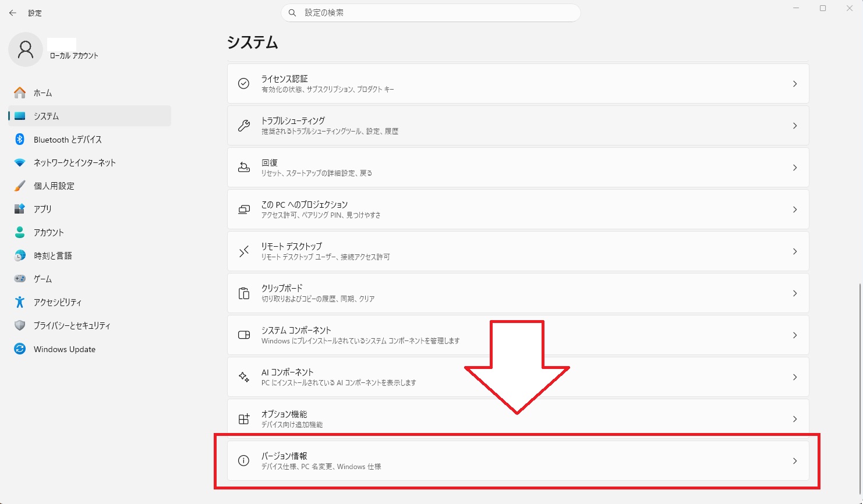Open Windows Update in the sidebar
This screenshot has width=863, height=504.
(x=90, y=349)
